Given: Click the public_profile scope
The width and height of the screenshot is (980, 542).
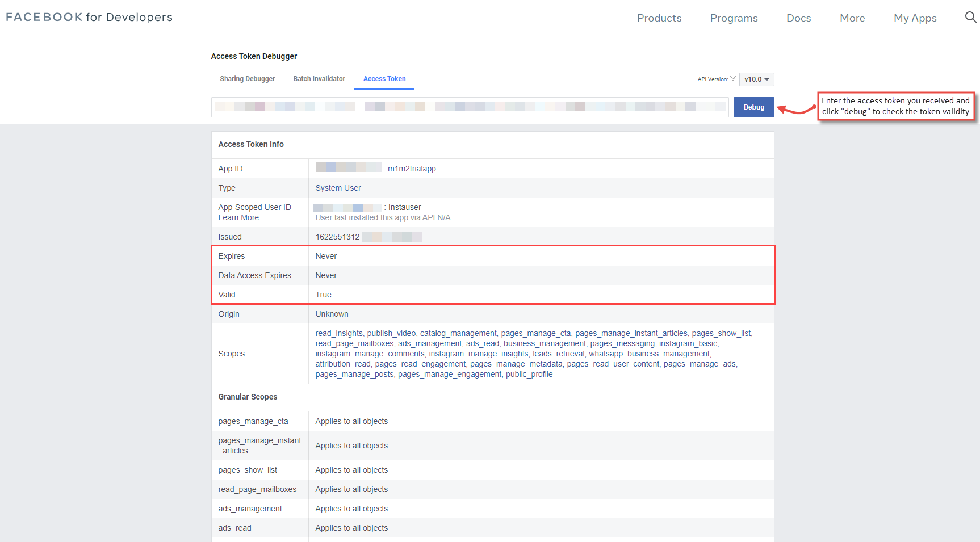Looking at the screenshot, I should click(x=529, y=374).
